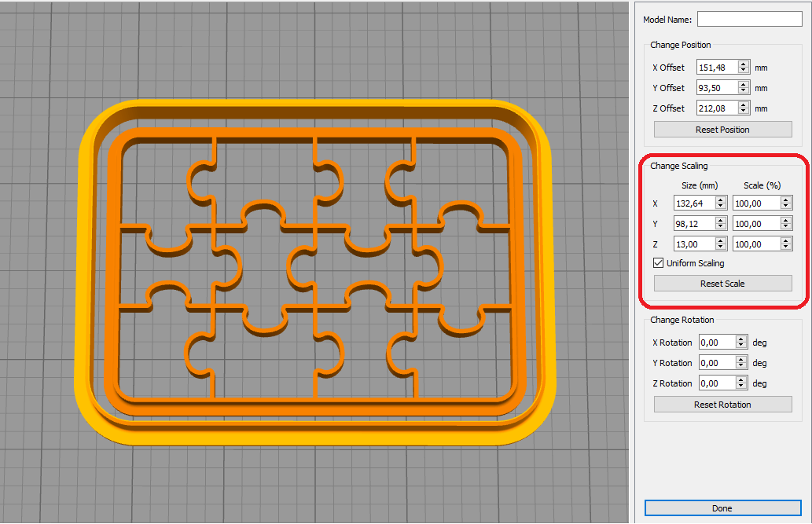
Task: Click the Y Rotation value field
Action: tap(717, 363)
